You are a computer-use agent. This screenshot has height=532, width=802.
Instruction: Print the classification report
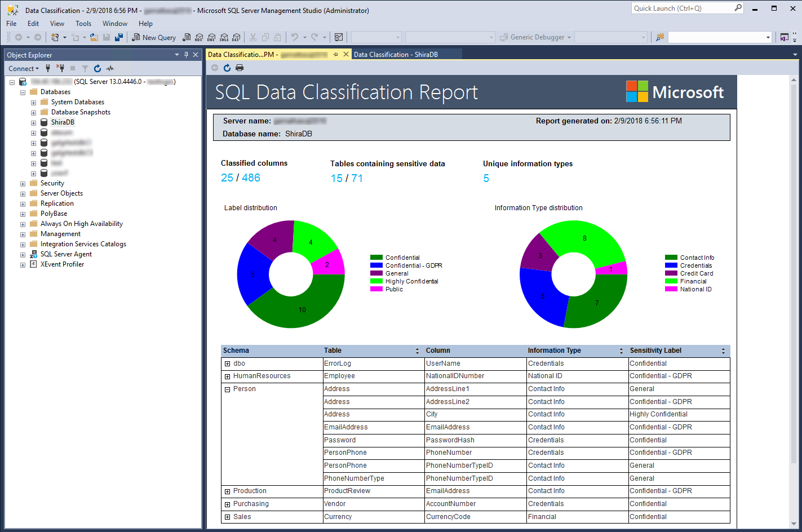coord(240,68)
